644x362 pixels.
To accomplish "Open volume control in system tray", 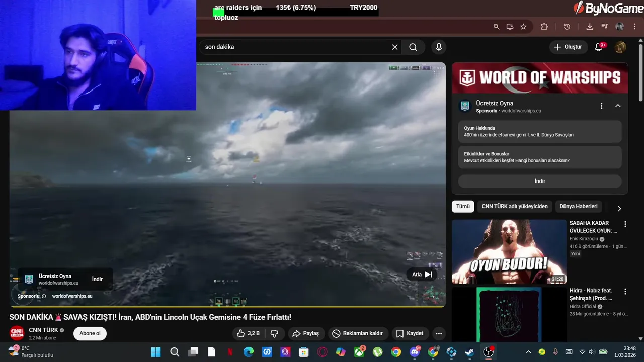I will coord(591,352).
